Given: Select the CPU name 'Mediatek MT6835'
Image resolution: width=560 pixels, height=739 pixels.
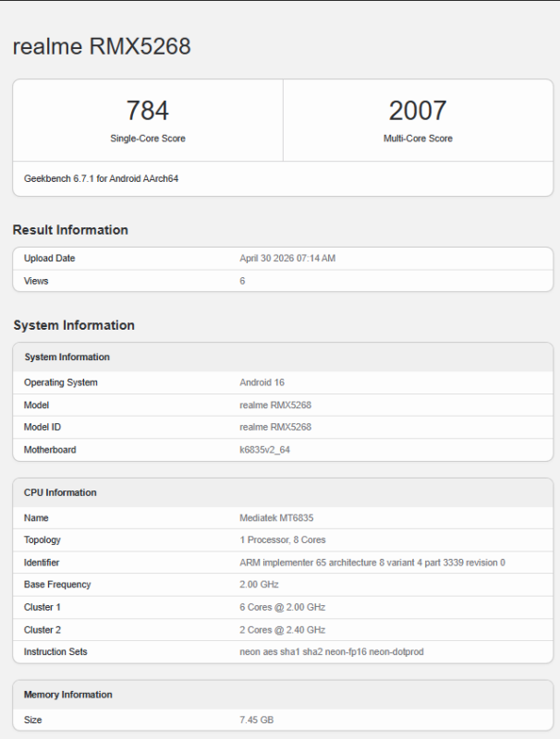Looking at the screenshot, I should (x=276, y=518).
